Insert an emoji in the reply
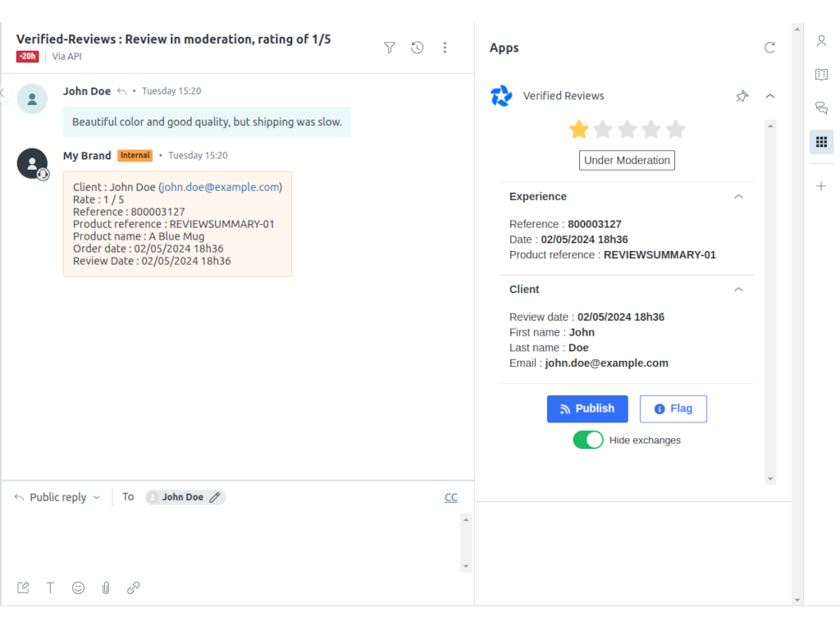The image size is (840, 630). [x=78, y=587]
